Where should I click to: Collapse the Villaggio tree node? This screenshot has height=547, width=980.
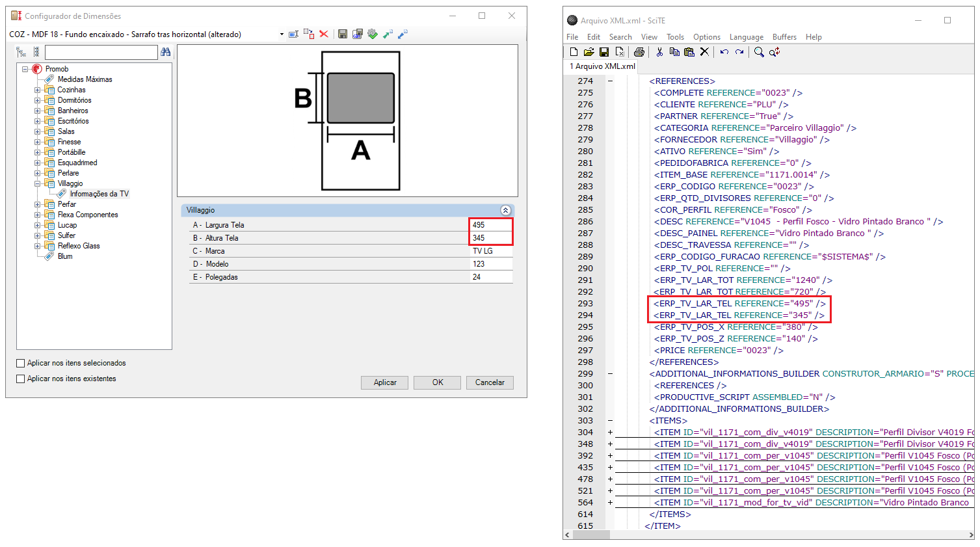[37, 183]
